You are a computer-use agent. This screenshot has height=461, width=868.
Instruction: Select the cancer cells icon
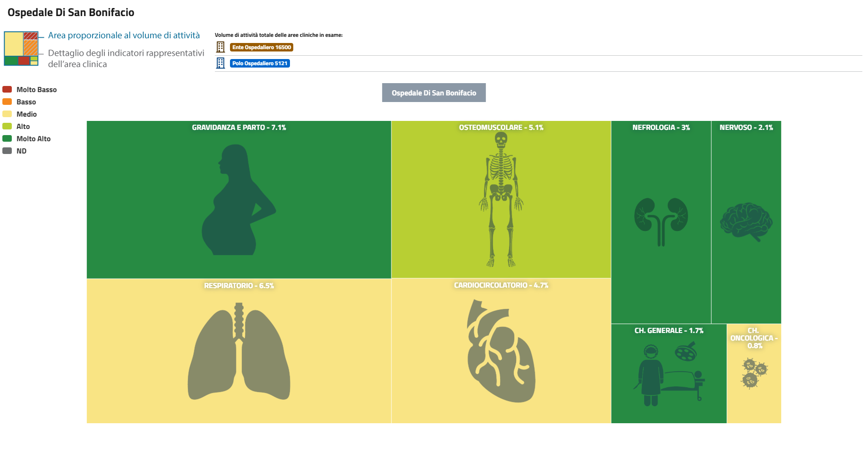click(754, 373)
